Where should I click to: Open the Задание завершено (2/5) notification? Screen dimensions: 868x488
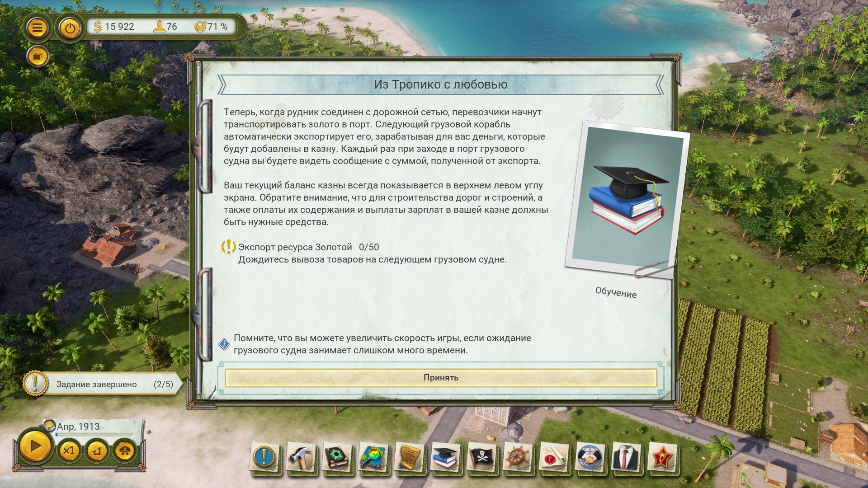(104, 384)
